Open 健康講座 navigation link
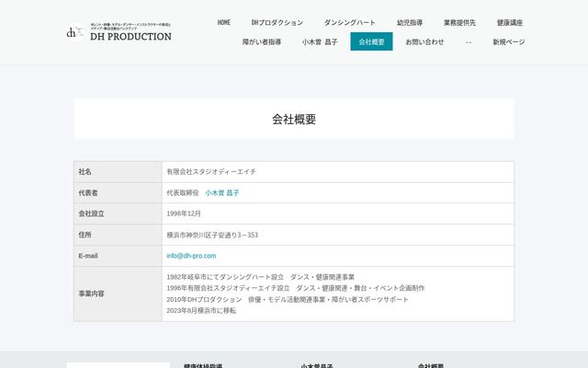 coord(510,22)
